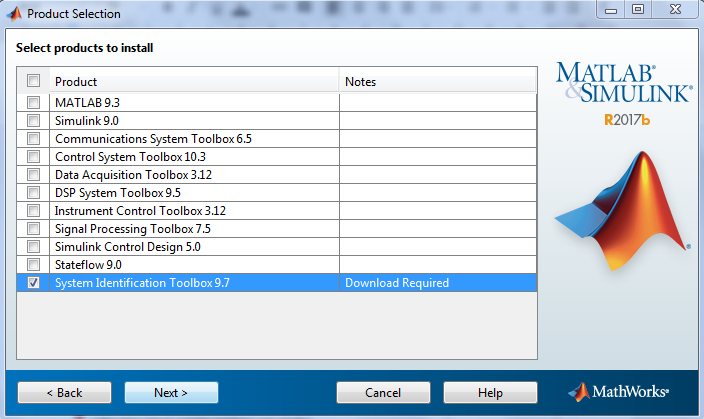Proceed with the Next button
The image size is (704, 419).
(x=172, y=393)
